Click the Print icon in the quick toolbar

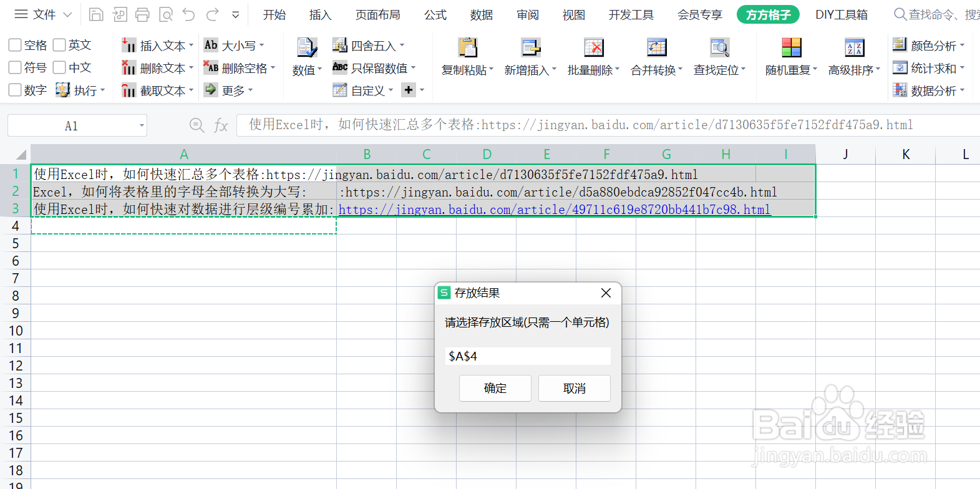142,14
